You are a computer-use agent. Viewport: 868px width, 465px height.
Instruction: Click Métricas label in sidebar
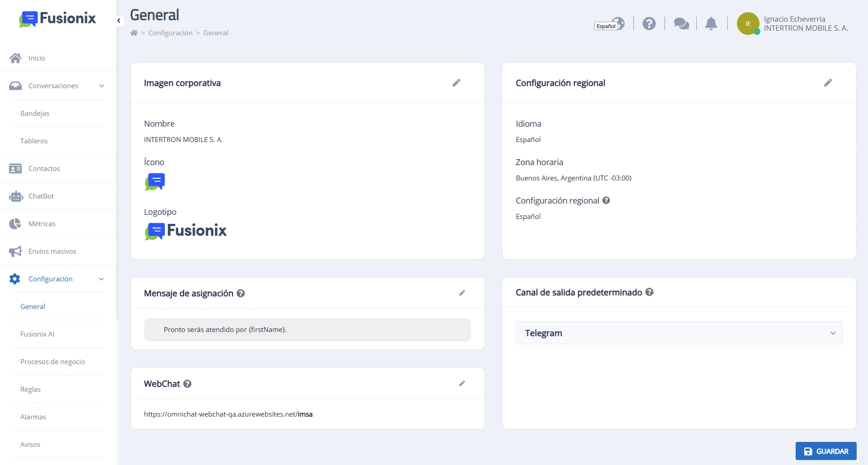tap(42, 223)
